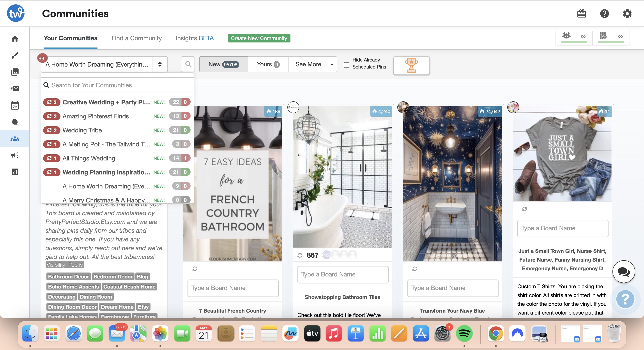Image resolution: width=644 pixels, height=350 pixels.
Task: Select Wedding Tribe from community list
Action: pyautogui.click(x=82, y=130)
